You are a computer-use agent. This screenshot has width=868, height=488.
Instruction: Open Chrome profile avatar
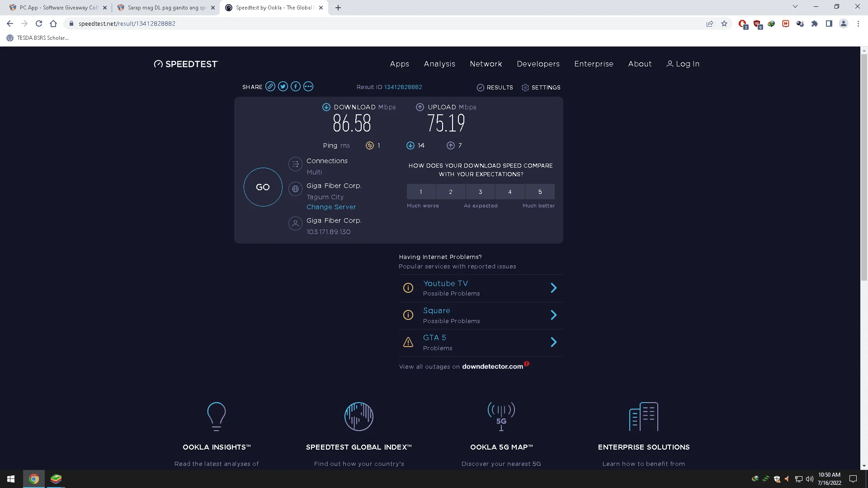844,23
